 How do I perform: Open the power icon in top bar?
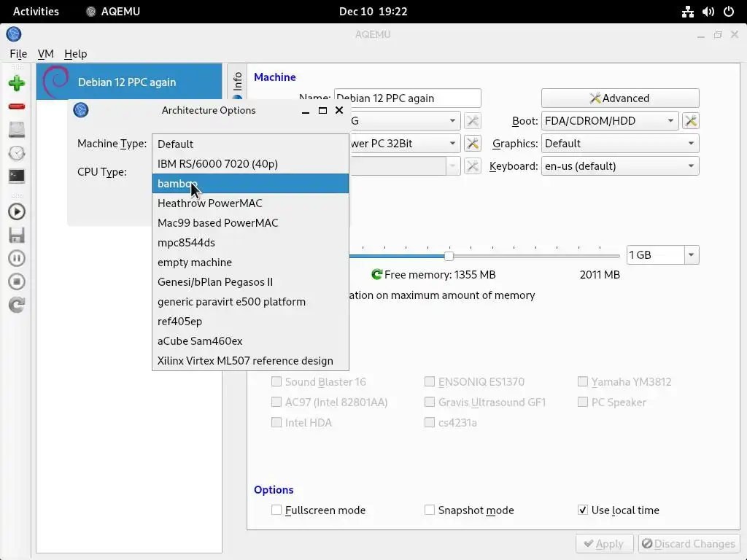pos(729,12)
